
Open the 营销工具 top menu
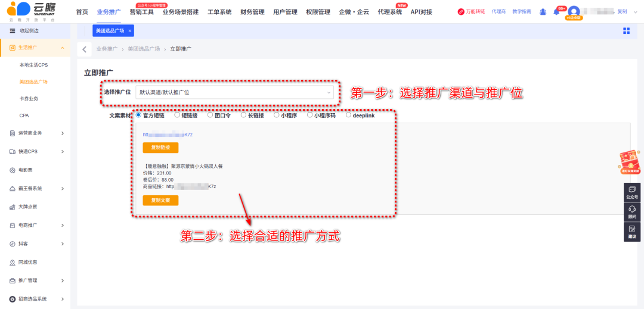(x=142, y=12)
